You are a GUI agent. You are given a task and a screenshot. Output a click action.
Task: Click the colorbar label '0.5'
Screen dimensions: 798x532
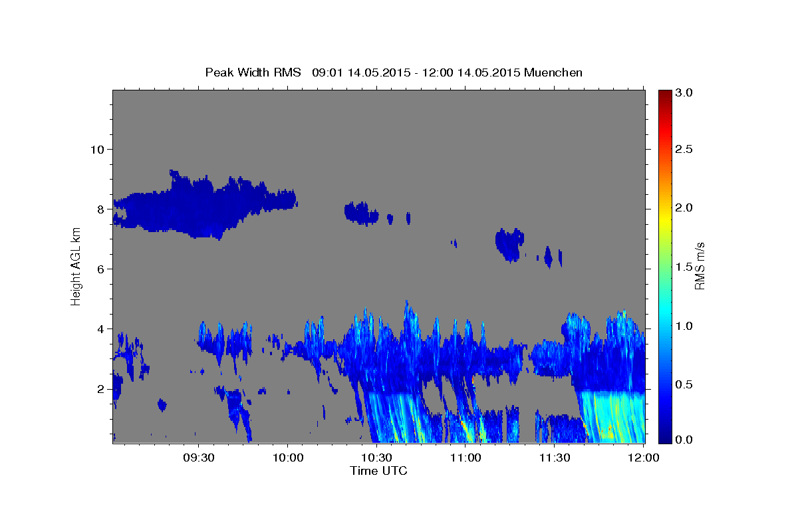[685, 384]
